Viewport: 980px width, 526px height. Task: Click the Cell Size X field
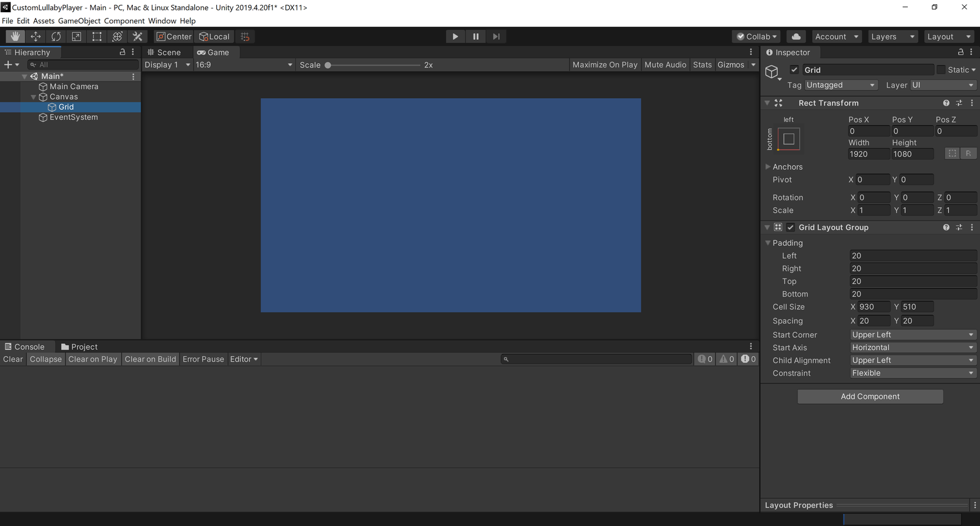[x=874, y=307]
